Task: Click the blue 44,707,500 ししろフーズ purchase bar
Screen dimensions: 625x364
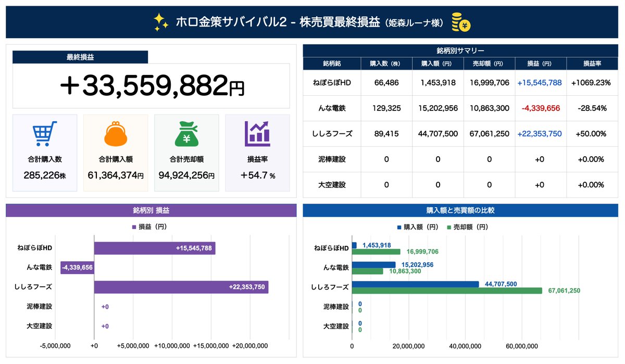Action: (416, 284)
